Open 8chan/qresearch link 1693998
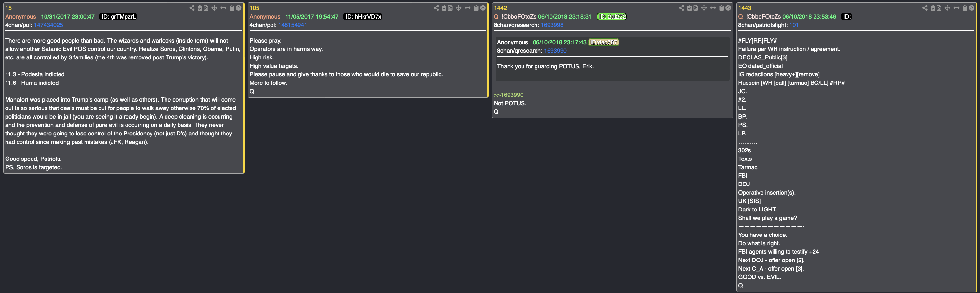 [552, 25]
